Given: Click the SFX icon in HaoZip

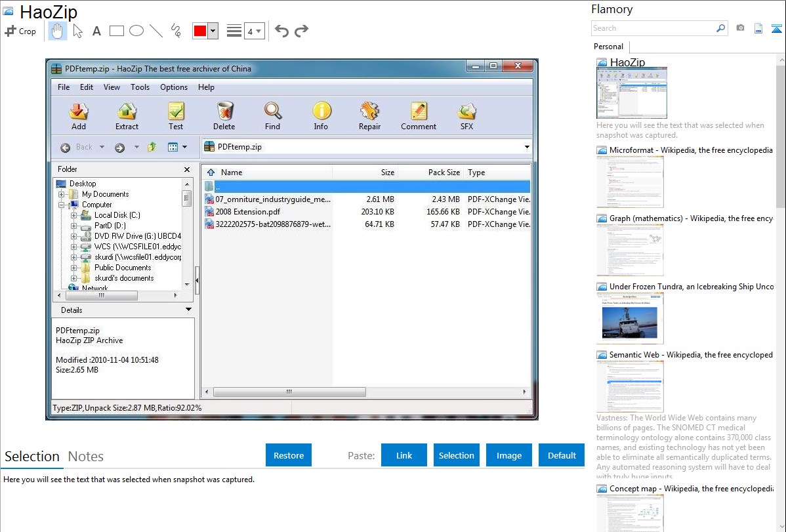Looking at the screenshot, I should [466, 116].
